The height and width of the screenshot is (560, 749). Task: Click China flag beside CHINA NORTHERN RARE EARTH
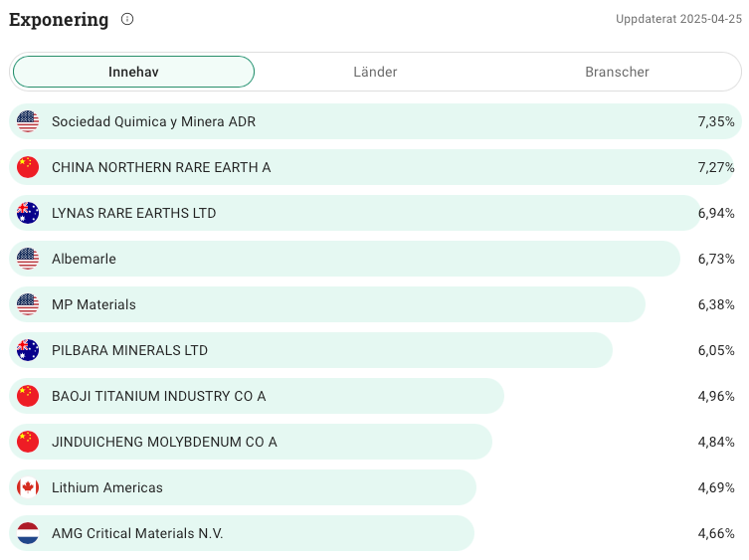pyautogui.click(x=28, y=167)
